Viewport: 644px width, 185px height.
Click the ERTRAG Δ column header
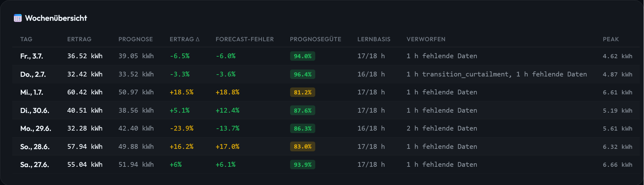pos(184,39)
